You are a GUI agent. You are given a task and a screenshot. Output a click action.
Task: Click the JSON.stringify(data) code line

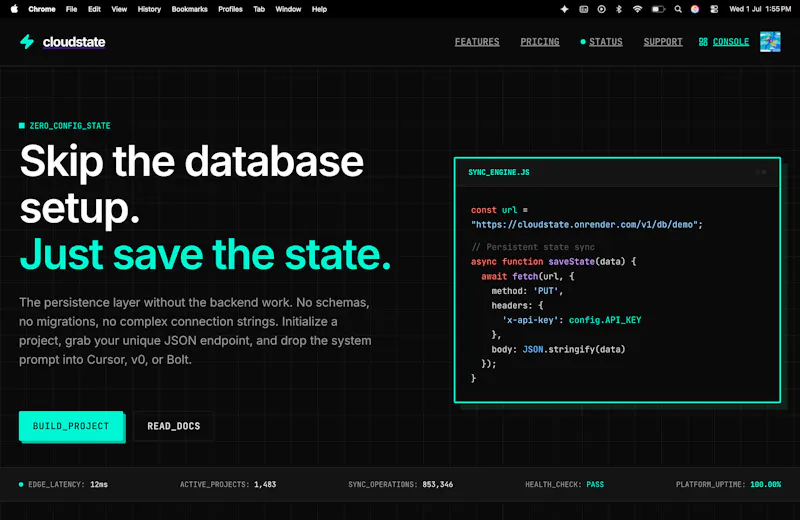573,350
